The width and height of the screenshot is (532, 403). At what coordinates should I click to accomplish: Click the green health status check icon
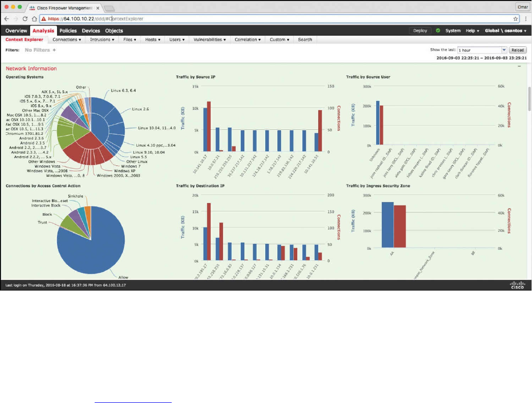pyautogui.click(x=438, y=31)
